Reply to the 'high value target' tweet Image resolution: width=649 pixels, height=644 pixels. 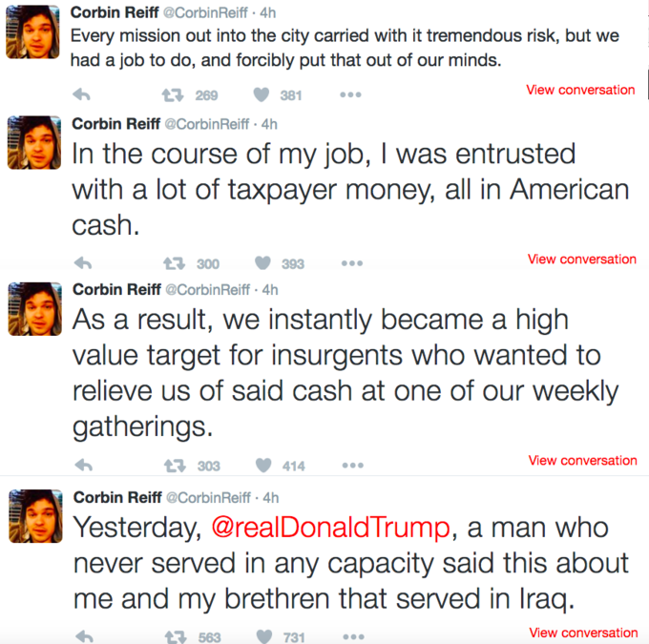(84, 466)
